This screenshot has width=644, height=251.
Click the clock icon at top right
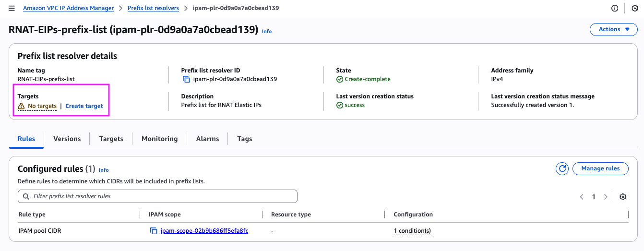[635, 8]
